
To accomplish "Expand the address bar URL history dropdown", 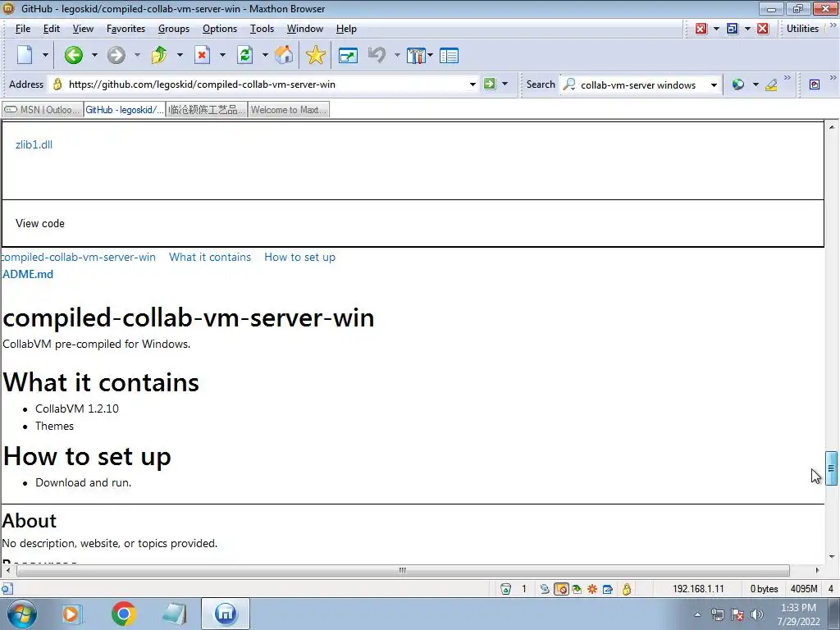I will point(472,84).
